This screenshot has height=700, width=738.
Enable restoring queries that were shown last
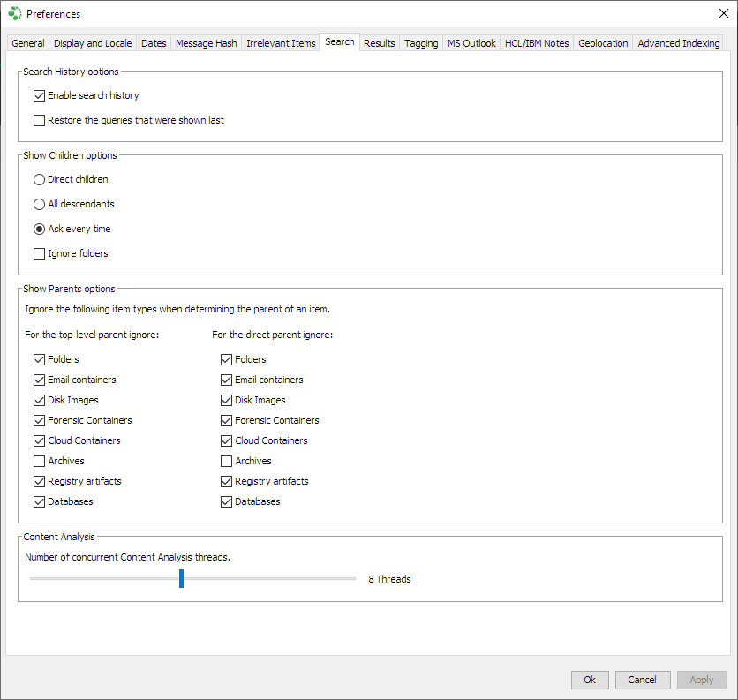click(x=39, y=120)
